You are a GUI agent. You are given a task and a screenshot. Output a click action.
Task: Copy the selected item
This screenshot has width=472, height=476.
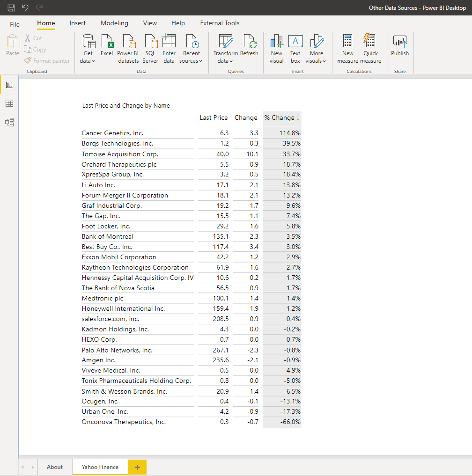(35, 50)
